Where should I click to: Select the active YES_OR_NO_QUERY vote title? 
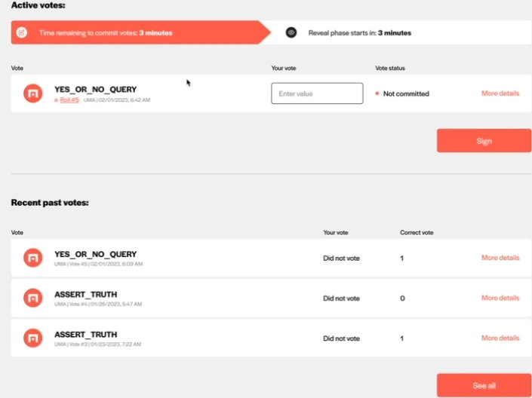96,90
